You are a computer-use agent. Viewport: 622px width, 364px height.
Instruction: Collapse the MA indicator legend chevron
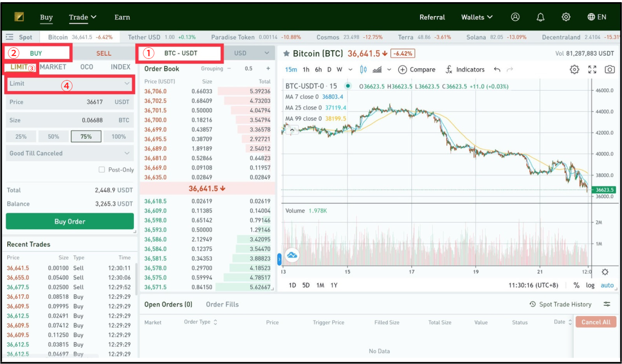[x=292, y=130]
